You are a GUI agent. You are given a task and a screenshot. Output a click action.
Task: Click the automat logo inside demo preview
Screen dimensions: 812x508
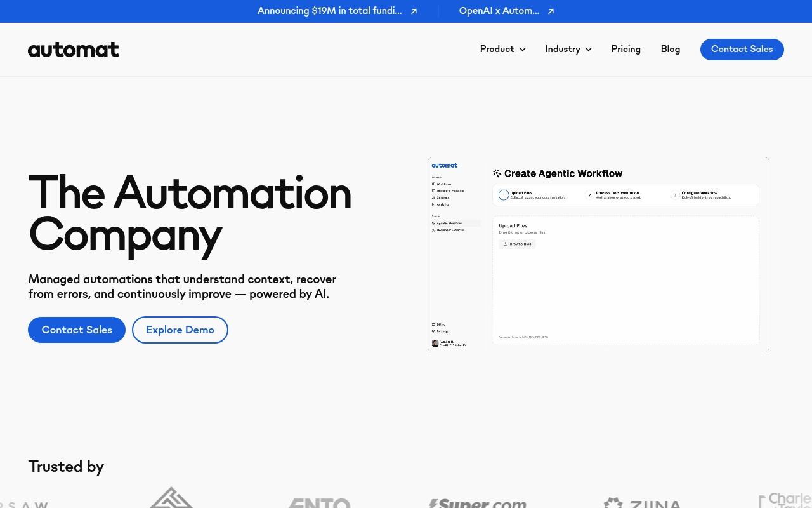click(445, 165)
